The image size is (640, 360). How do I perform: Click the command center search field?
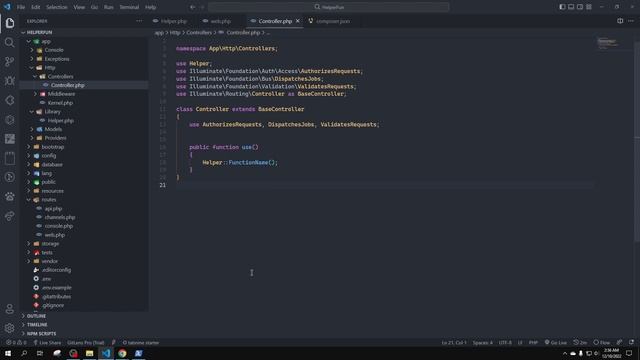click(x=329, y=7)
